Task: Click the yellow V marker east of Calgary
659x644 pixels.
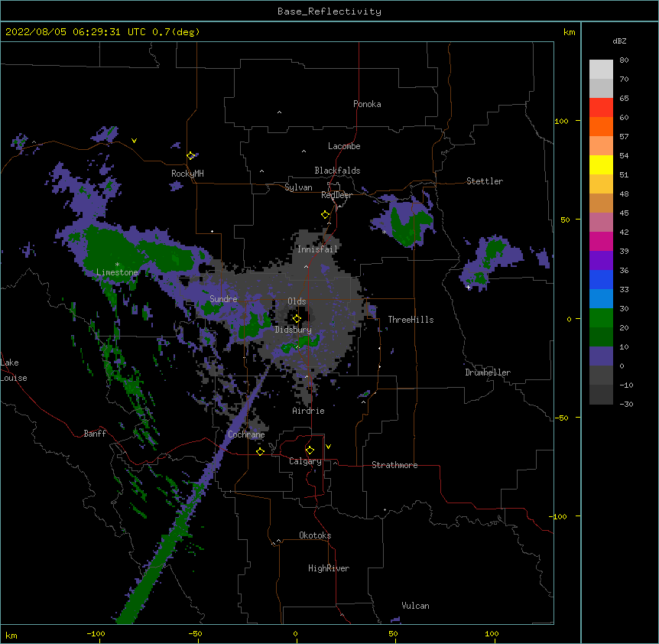Action: tap(328, 447)
